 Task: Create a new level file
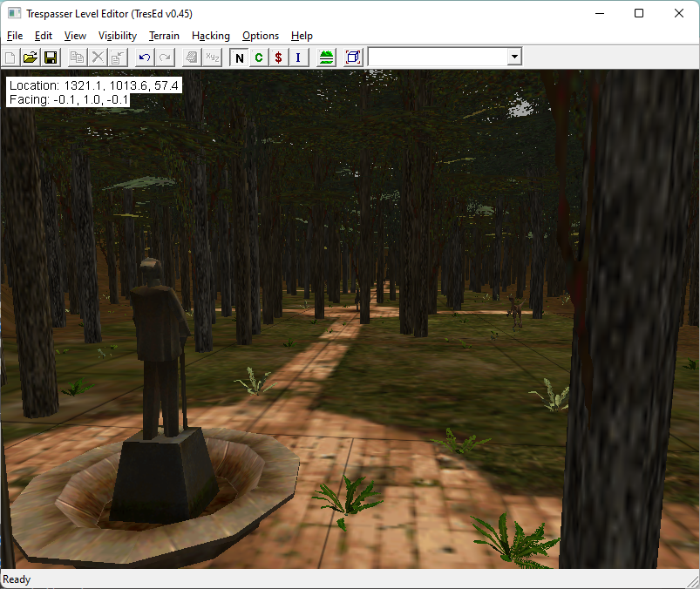pyautogui.click(x=10, y=58)
